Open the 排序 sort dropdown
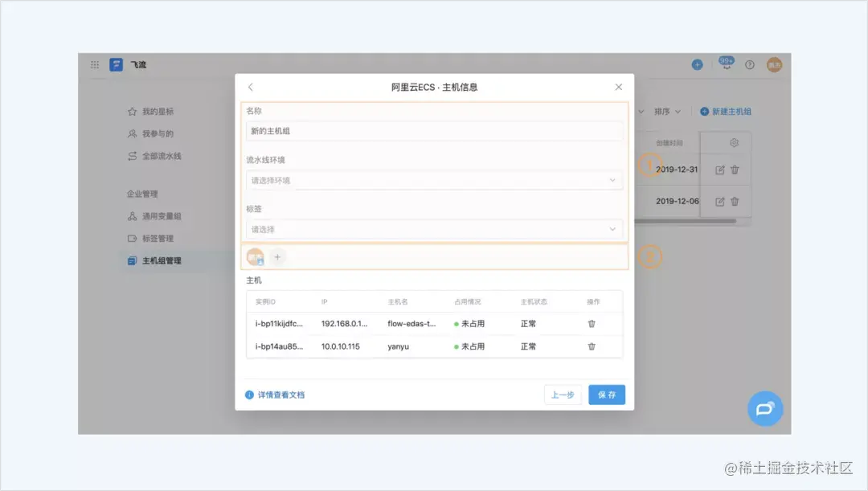868x491 pixels. 668,111
